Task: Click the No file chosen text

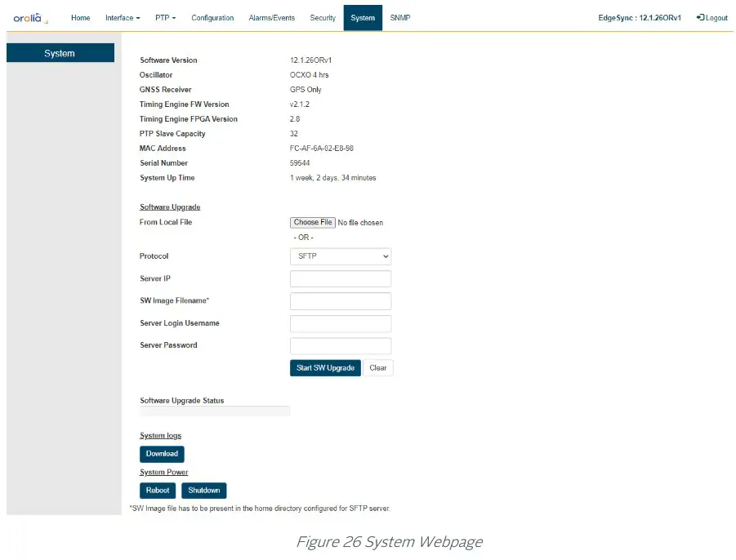Action: [x=360, y=223]
